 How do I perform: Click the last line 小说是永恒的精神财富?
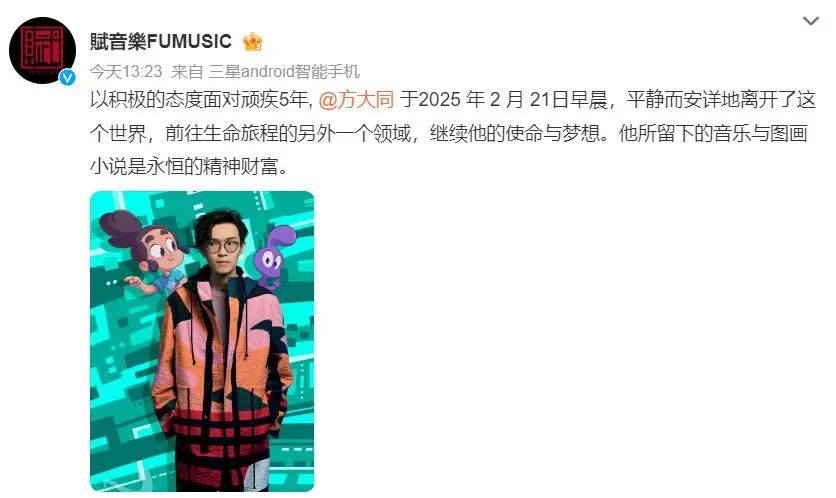pos(189,167)
